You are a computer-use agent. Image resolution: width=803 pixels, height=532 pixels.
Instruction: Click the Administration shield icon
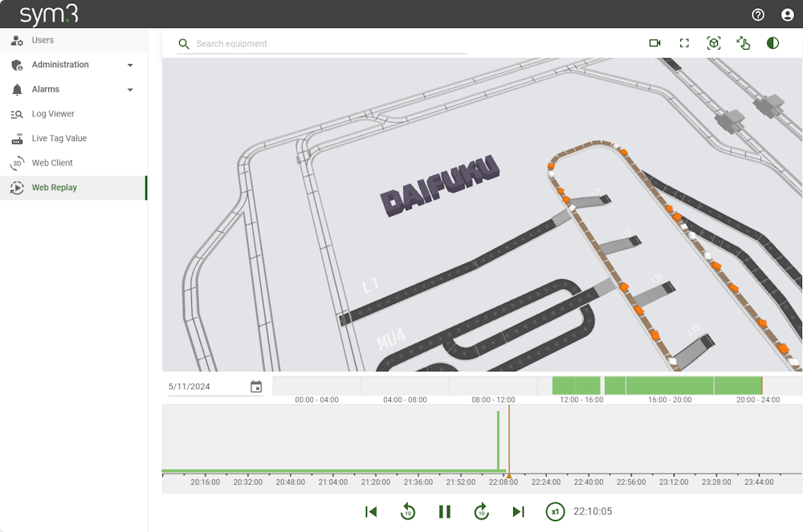17,65
